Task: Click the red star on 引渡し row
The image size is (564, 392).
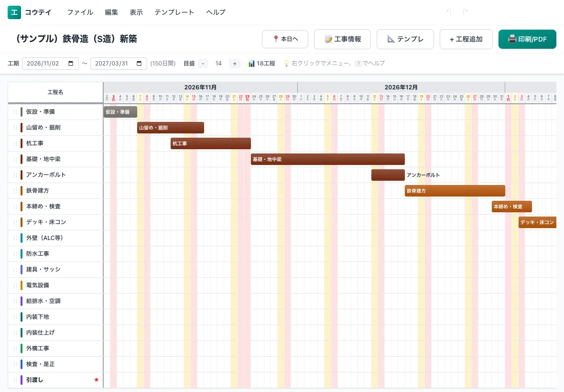Action: coord(97,380)
